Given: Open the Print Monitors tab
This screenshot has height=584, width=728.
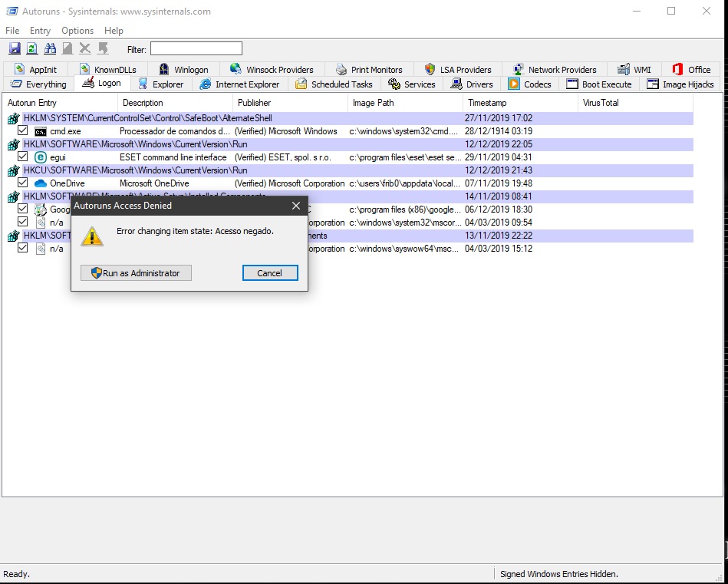Looking at the screenshot, I should (x=369, y=70).
